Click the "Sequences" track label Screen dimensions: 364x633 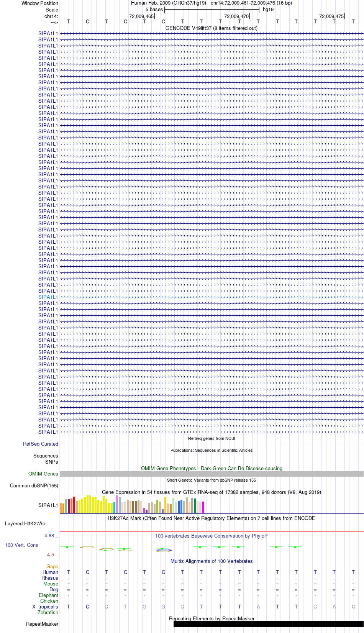tap(46, 456)
